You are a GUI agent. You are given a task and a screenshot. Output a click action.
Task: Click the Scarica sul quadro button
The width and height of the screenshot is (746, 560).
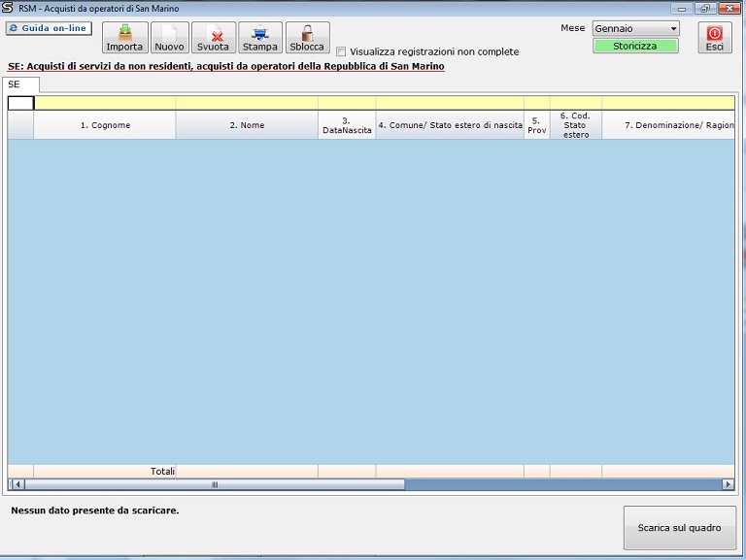click(679, 528)
